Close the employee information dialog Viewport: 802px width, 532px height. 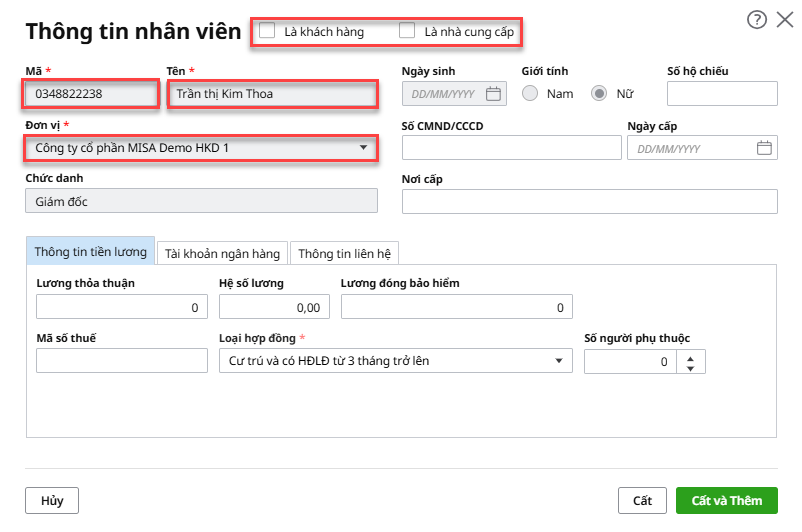tap(785, 19)
